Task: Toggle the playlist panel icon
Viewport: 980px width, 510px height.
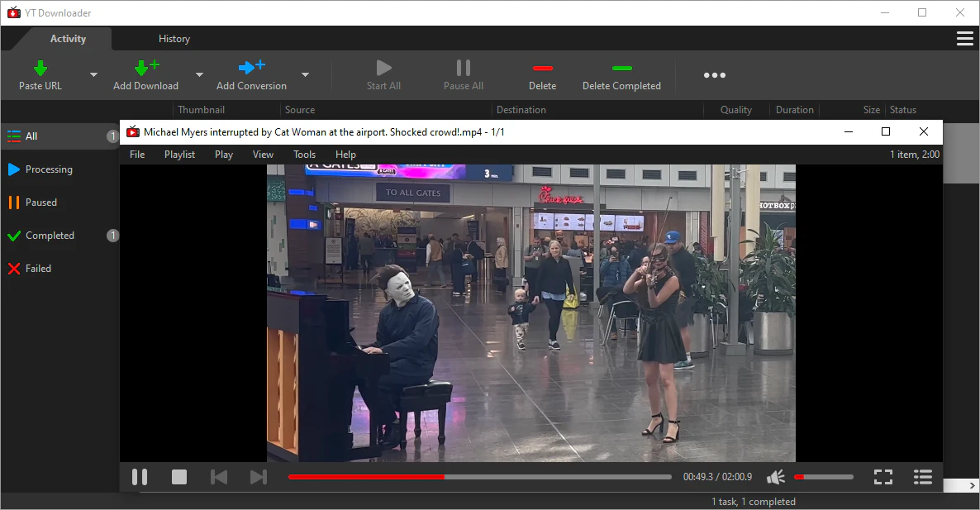Action: (923, 477)
